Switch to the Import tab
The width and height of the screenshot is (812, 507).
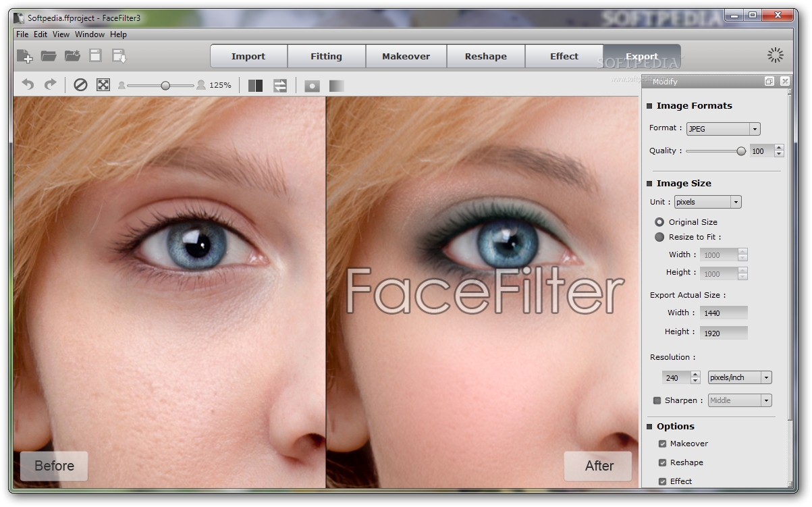click(x=248, y=57)
